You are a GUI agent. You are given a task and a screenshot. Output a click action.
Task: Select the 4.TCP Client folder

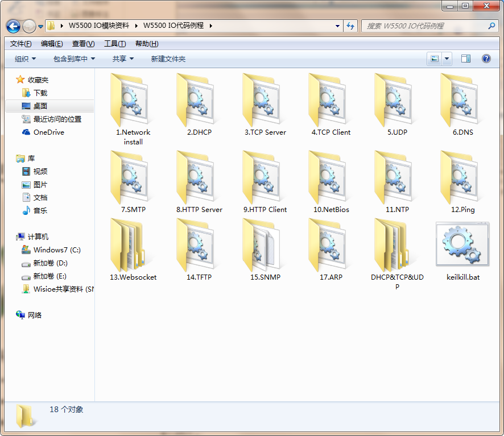pos(331,105)
